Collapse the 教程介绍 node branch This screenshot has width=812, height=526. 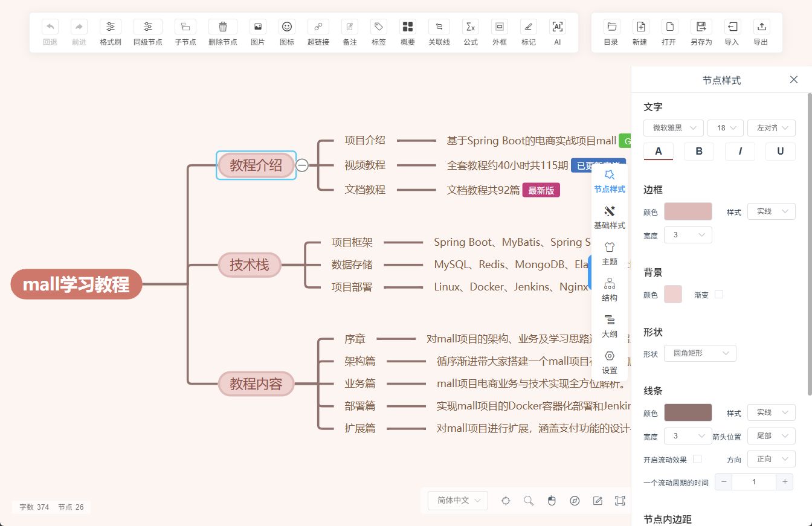click(x=301, y=165)
